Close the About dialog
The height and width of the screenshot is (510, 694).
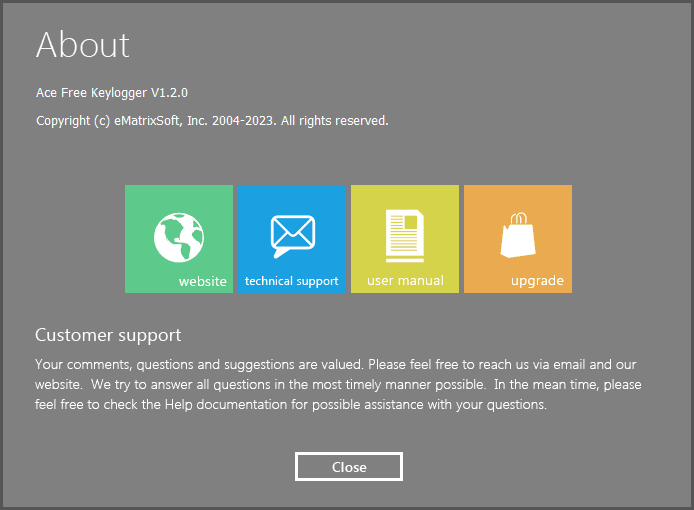click(349, 467)
